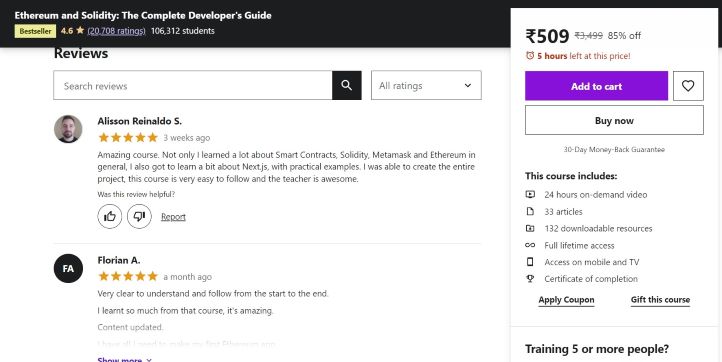Image resolution: width=722 pixels, height=362 pixels.
Task: Click the lifetime access infinity icon
Action: [x=530, y=245]
